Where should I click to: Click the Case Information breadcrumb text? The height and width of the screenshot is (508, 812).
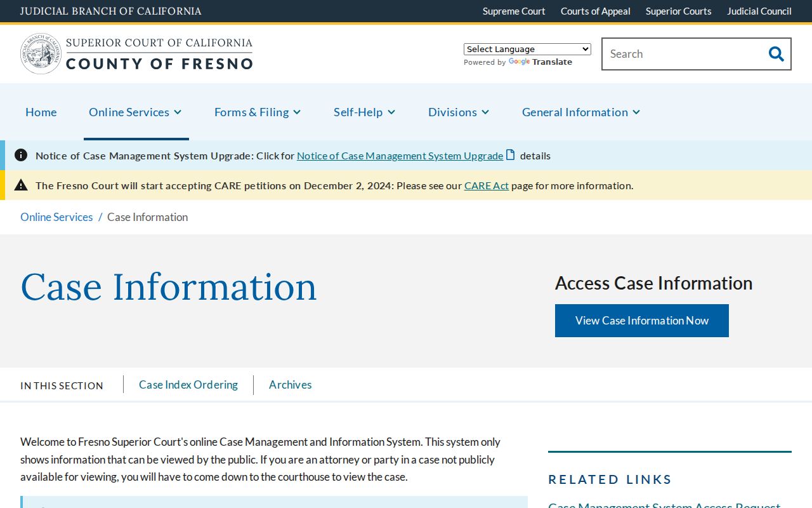point(148,217)
